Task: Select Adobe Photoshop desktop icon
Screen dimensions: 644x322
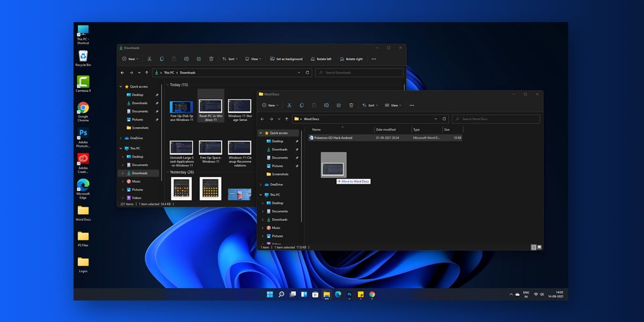Action: 83,137
